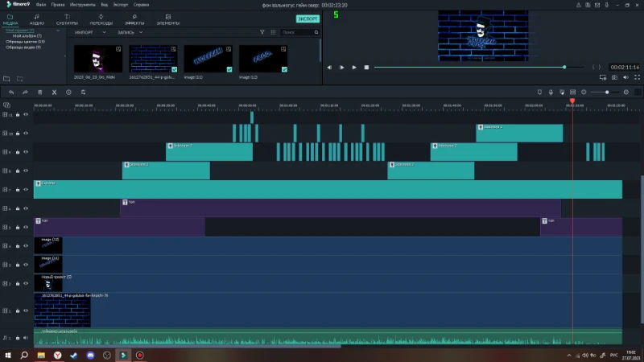Add new folder in media panel
This screenshot has width=644, height=362.
[6, 78]
